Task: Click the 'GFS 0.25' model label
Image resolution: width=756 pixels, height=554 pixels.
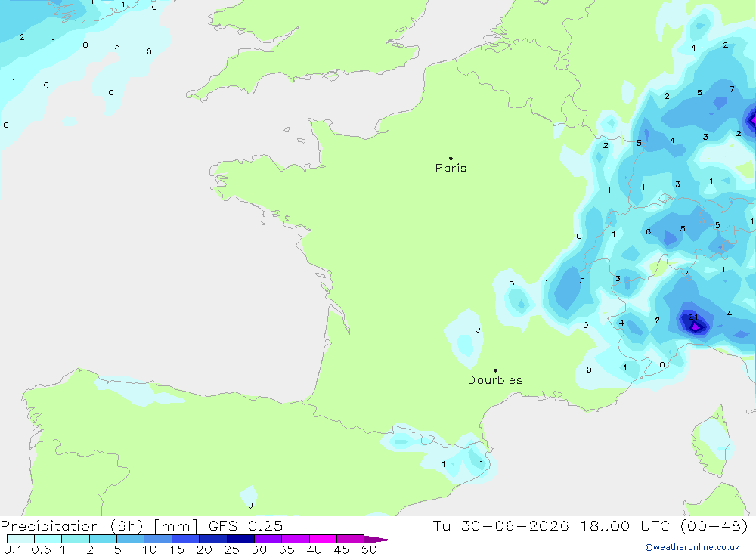Action: [246, 526]
